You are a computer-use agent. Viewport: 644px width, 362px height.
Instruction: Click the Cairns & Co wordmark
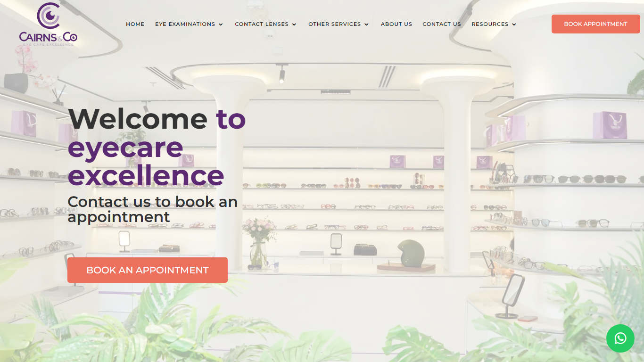click(48, 37)
